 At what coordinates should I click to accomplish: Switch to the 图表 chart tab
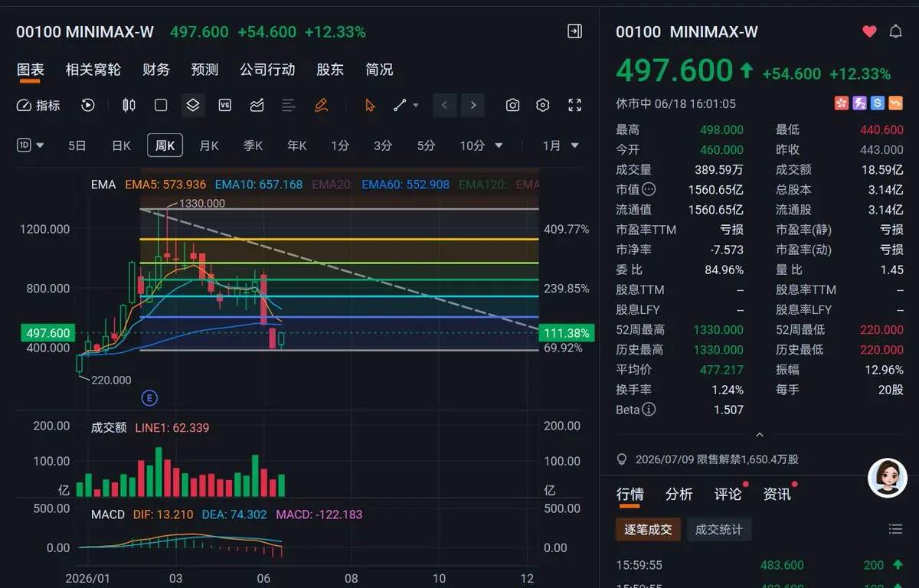pos(31,70)
